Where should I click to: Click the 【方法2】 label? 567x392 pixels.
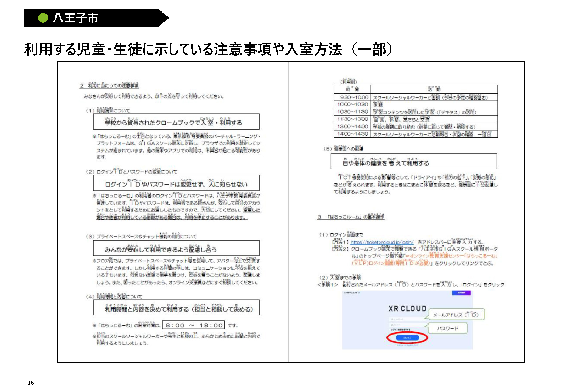tap(340, 249)
